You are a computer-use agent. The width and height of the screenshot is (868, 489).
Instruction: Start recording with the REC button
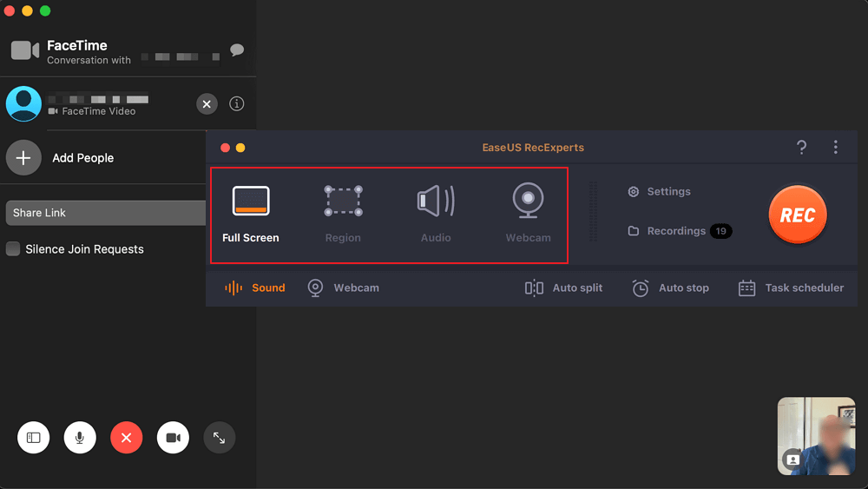(x=797, y=215)
